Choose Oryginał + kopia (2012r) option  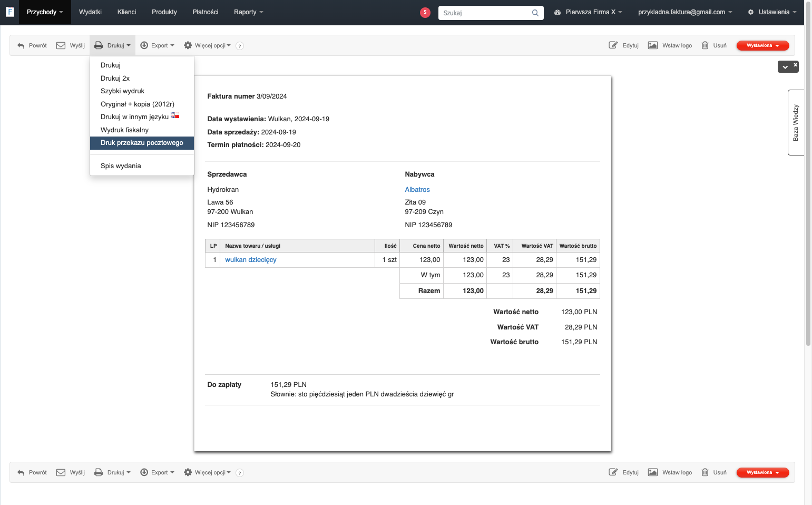(x=142, y=104)
